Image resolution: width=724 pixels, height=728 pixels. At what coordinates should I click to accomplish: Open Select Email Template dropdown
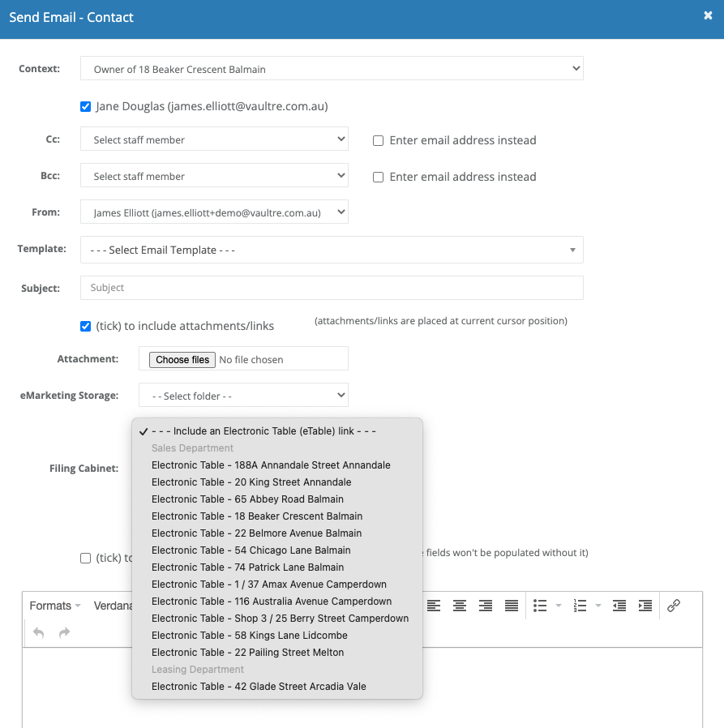332,250
